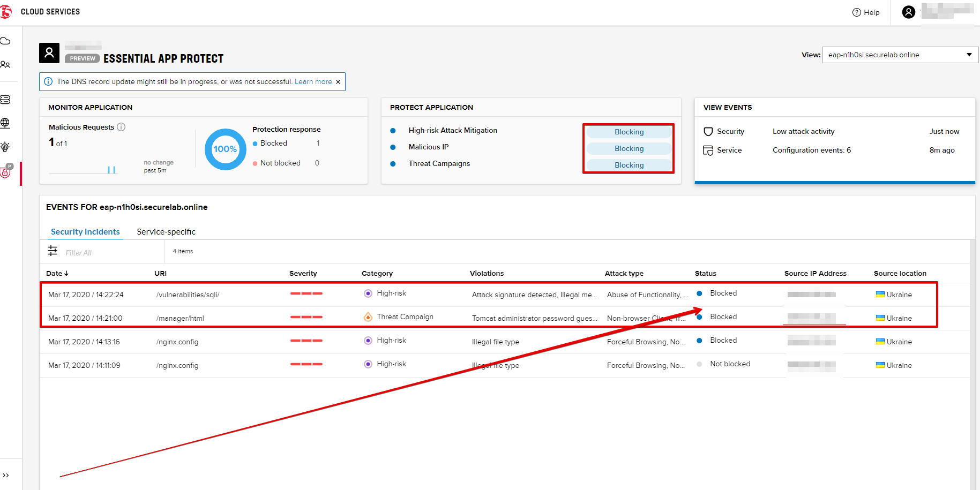Viewport: 980px width, 490px height.
Task: Click Not blocked legend entry
Action: 276,163
